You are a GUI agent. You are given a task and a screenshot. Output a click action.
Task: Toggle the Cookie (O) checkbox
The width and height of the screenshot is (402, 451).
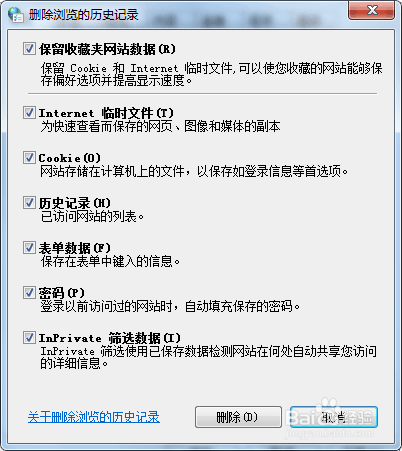(x=29, y=157)
